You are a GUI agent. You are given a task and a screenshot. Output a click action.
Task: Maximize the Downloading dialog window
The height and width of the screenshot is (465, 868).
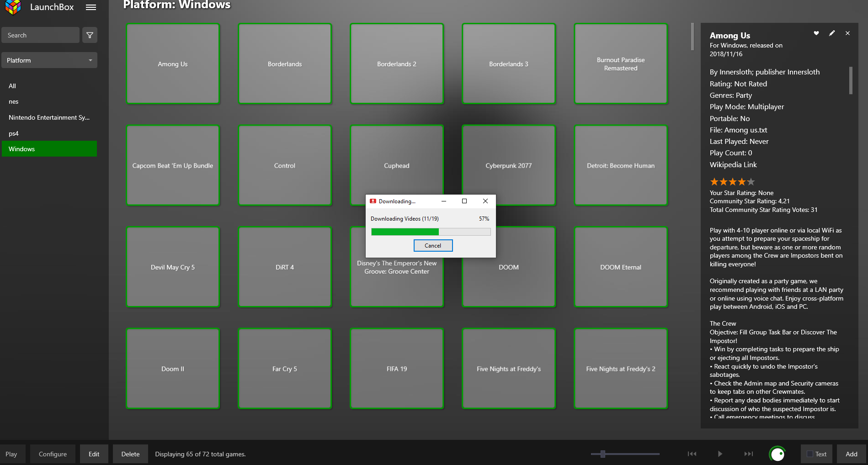464,201
